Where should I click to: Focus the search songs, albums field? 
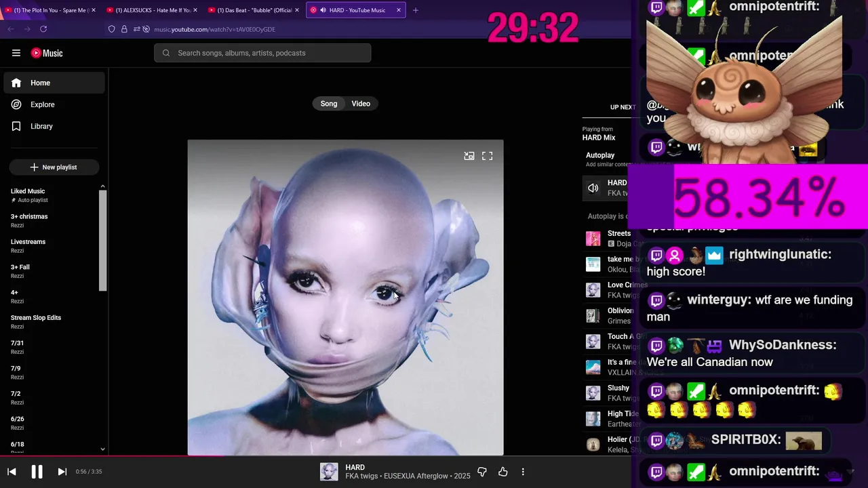pyautogui.click(x=262, y=53)
